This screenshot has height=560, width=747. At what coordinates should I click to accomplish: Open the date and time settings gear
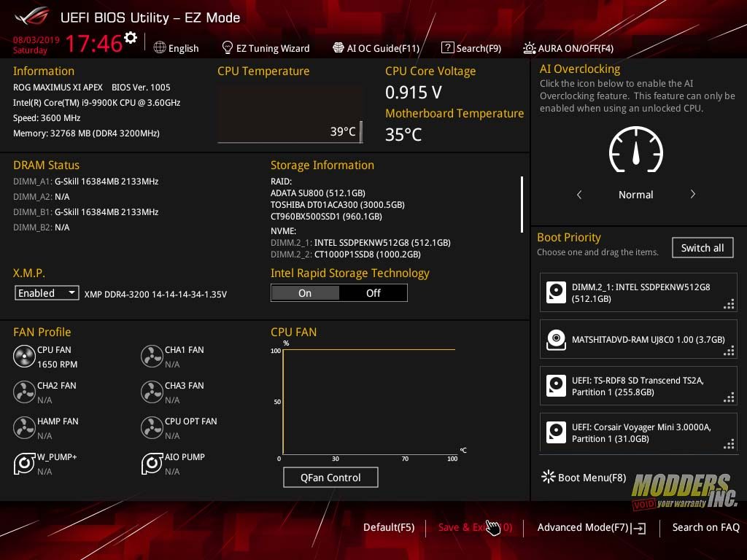coord(131,37)
